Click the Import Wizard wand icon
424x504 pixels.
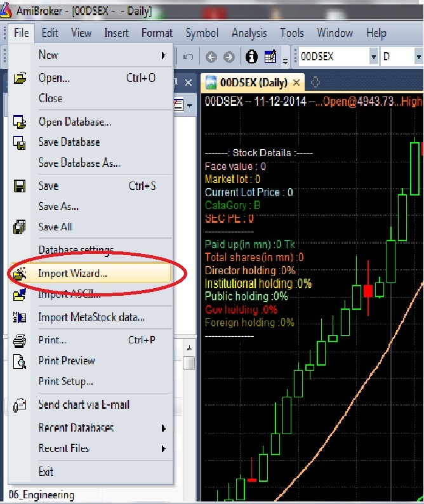click(20, 273)
